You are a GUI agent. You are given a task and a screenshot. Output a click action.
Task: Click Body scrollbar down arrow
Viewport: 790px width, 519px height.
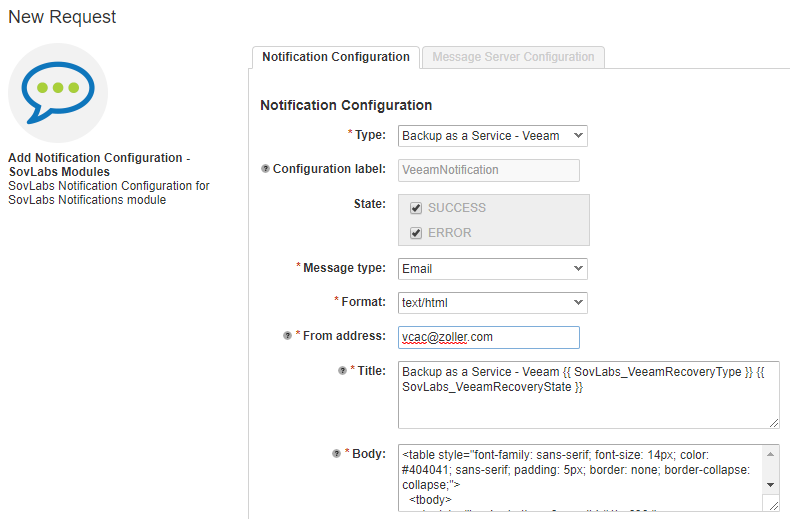tap(770, 485)
